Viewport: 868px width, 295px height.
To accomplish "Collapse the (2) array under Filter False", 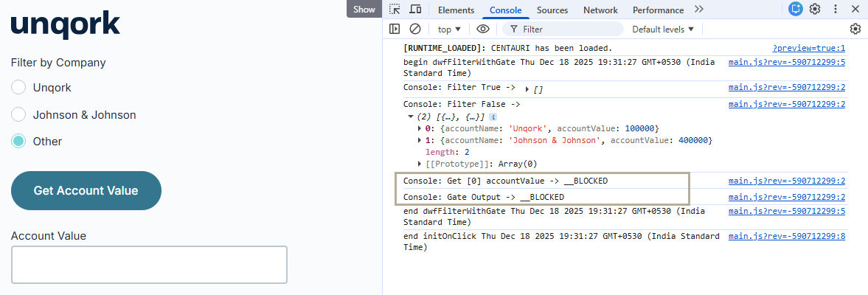I will pyautogui.click(x=410, y=117).
